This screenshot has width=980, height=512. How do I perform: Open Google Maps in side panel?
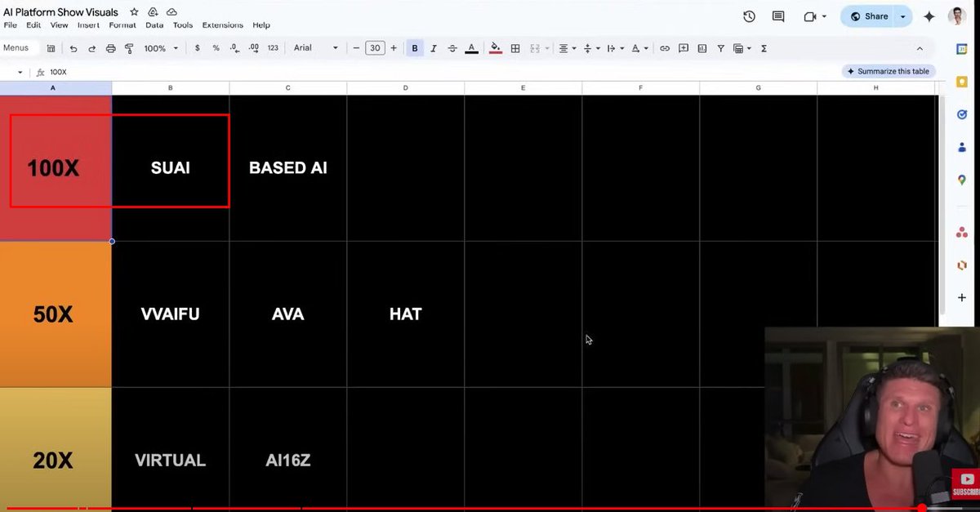click(x=962, y=180)
